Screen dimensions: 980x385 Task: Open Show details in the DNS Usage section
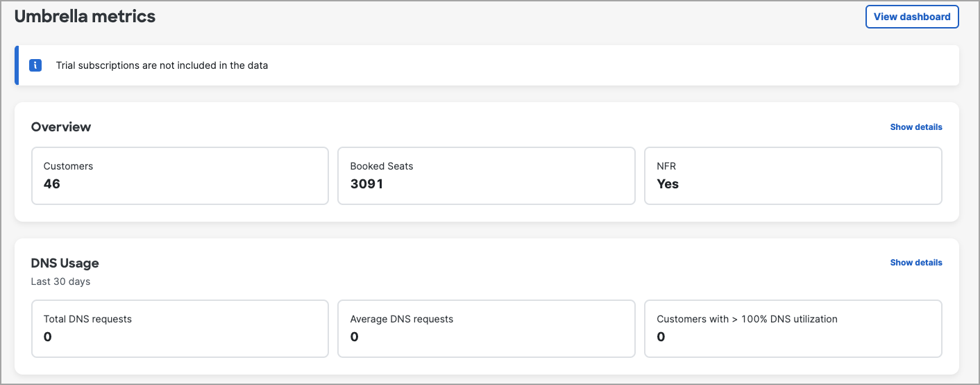pyautogui.click(x=916, y=263)
